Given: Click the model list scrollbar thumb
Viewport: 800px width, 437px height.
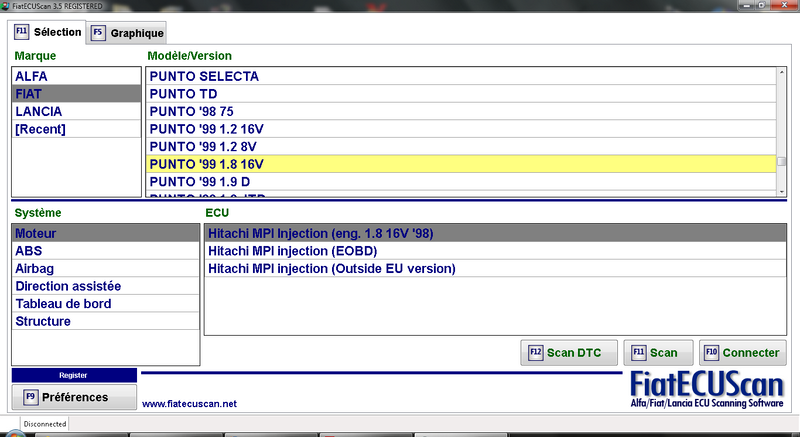Looking at the screenshot, I should pos(781,162).
